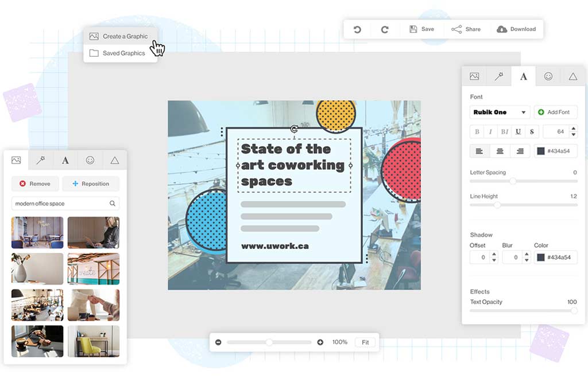This screenshot has width=588, height=390.
Task: Open shapes triangle tab in left panel
Action: (x=115, y=161)
